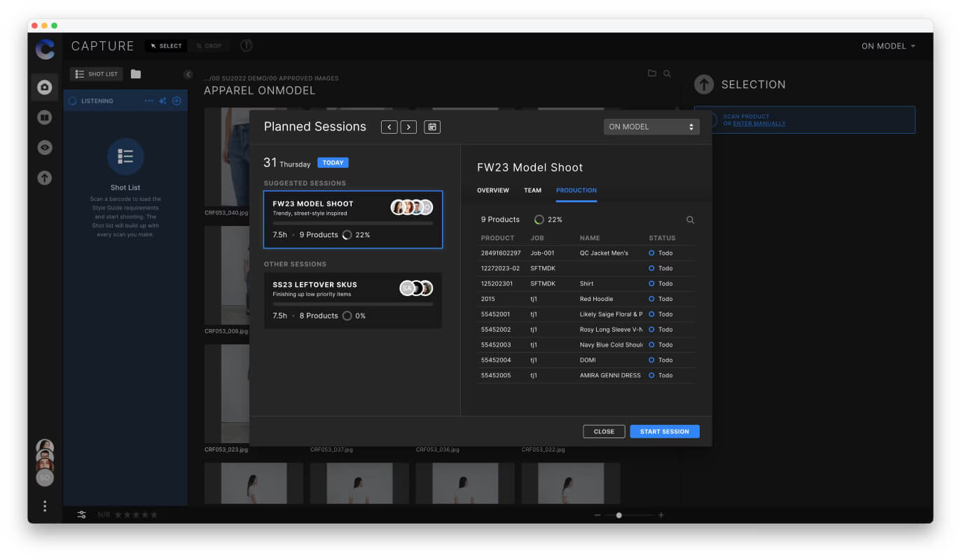This screenshot has width=961, height=560.
Task: Click the Creative Force C logo
Action: pos(45,49)
